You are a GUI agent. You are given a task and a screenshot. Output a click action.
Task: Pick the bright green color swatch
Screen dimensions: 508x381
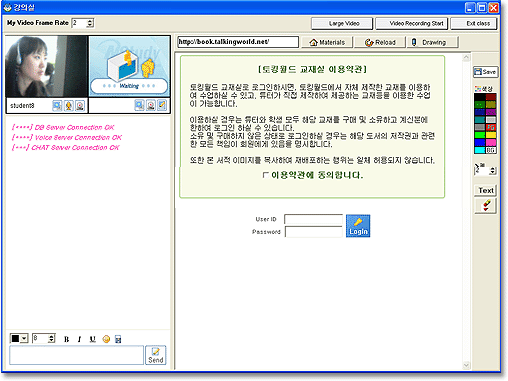pos(480,135)
